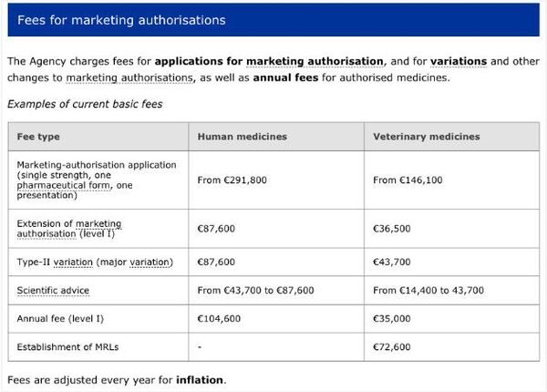Select the 'Establishment of MRLs' row label

(x=63, y=347)
